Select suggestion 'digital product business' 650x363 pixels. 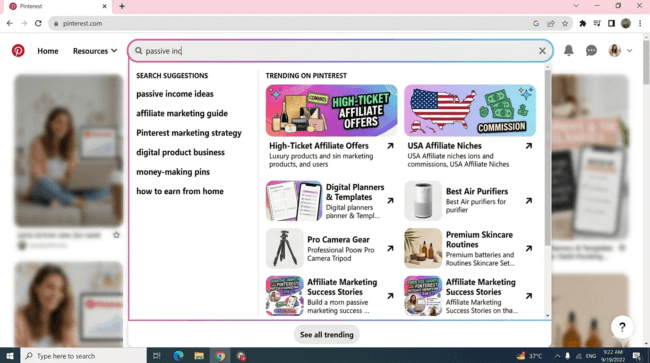tap(180, 152)
